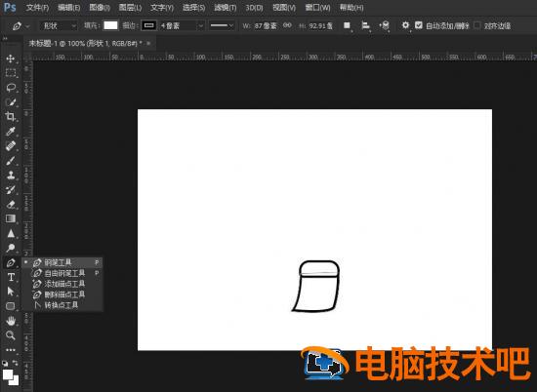Select the Healing Brush tool
Image resolution: width=537 pixels, height=392 pixels.
[x=11, y=146]
